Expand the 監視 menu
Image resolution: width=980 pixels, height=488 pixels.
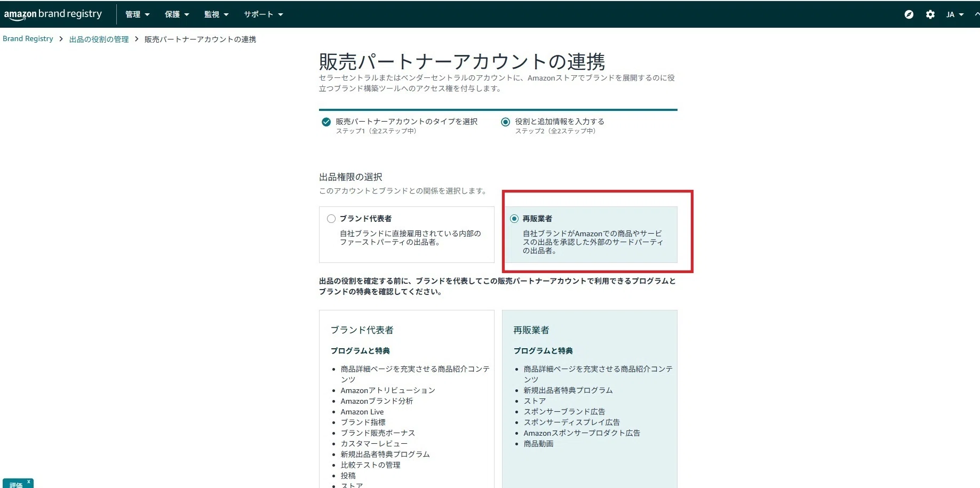point(217,14)
